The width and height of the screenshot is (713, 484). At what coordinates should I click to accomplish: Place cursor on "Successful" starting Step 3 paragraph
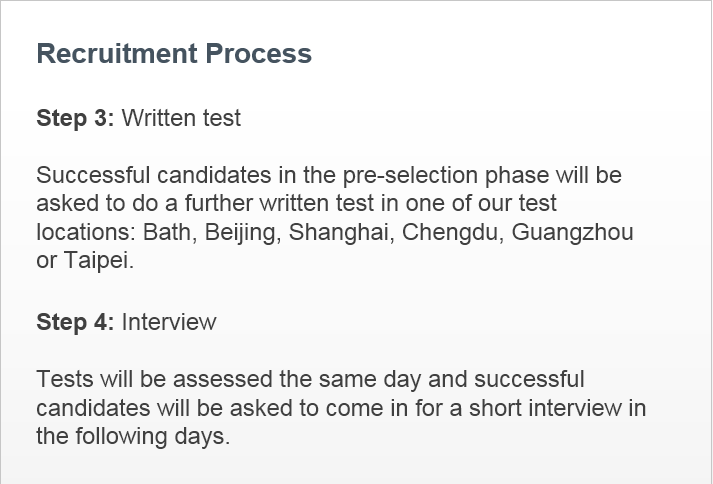coord(87,176)
